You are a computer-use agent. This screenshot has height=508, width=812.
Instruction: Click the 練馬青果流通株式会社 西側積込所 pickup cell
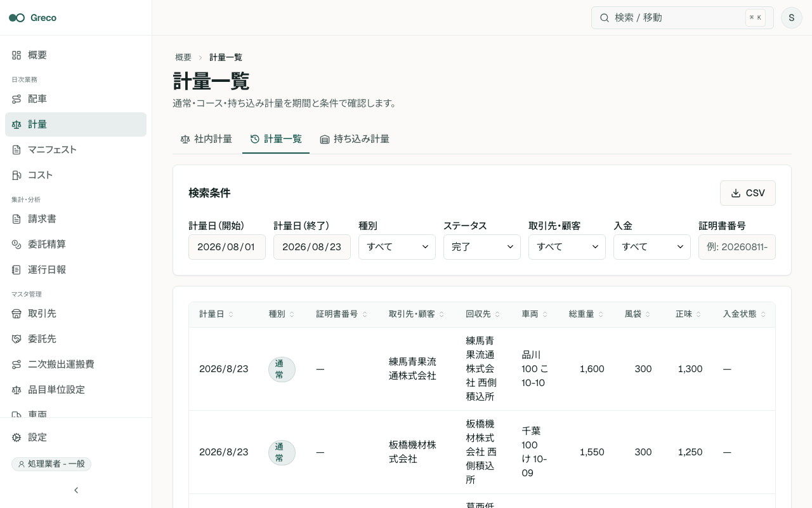click(481, 369)
